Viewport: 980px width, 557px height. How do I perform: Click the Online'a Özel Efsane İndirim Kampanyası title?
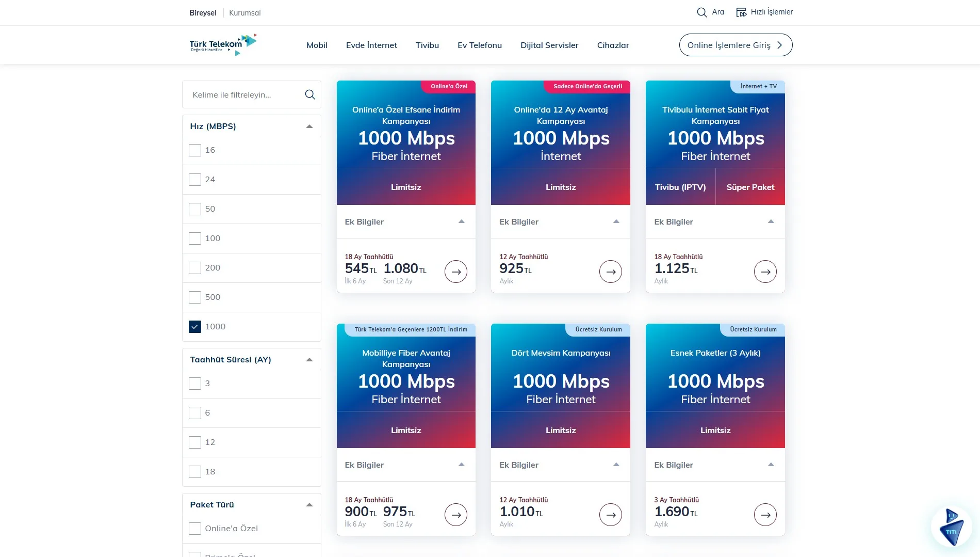(x=406, y=115)
